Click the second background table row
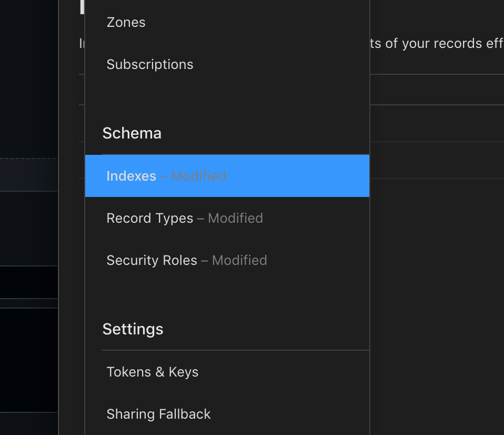The width and height of the screenshot is (504, 435). click(437, 124)
